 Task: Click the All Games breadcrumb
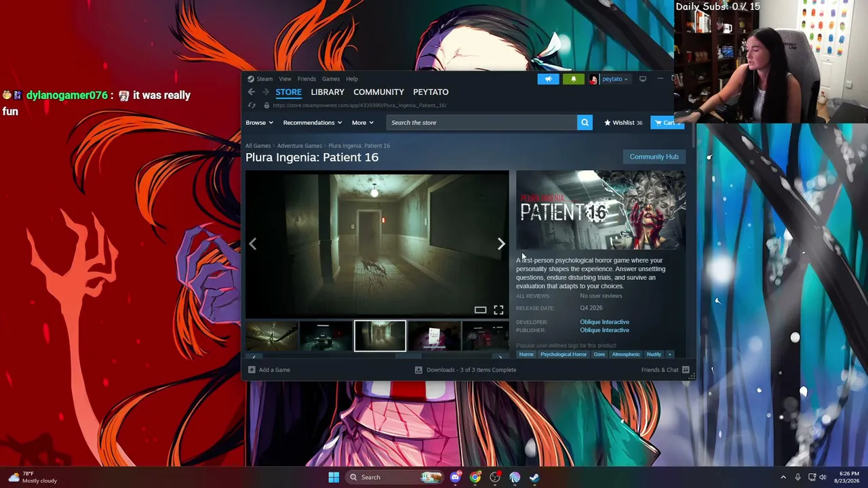[258, 146]
